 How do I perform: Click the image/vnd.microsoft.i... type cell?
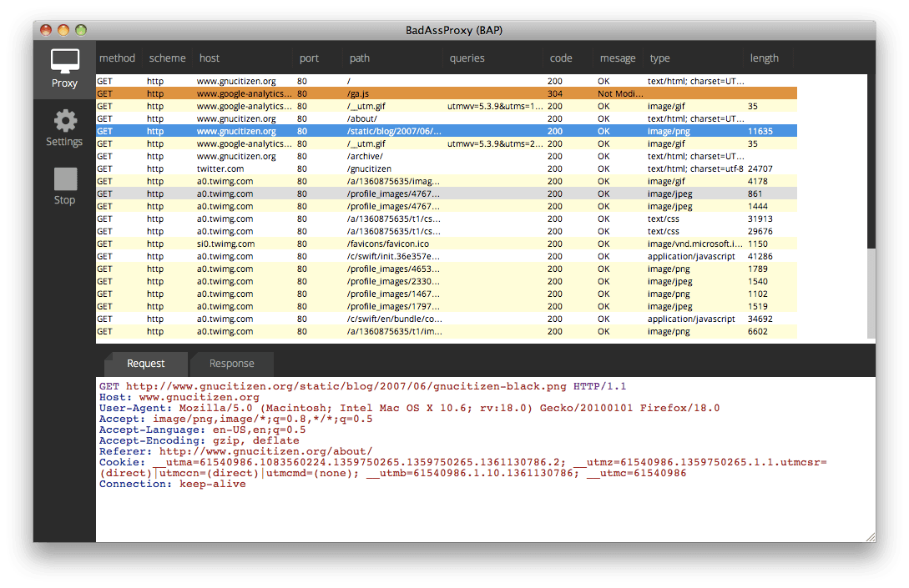point(694,244)
